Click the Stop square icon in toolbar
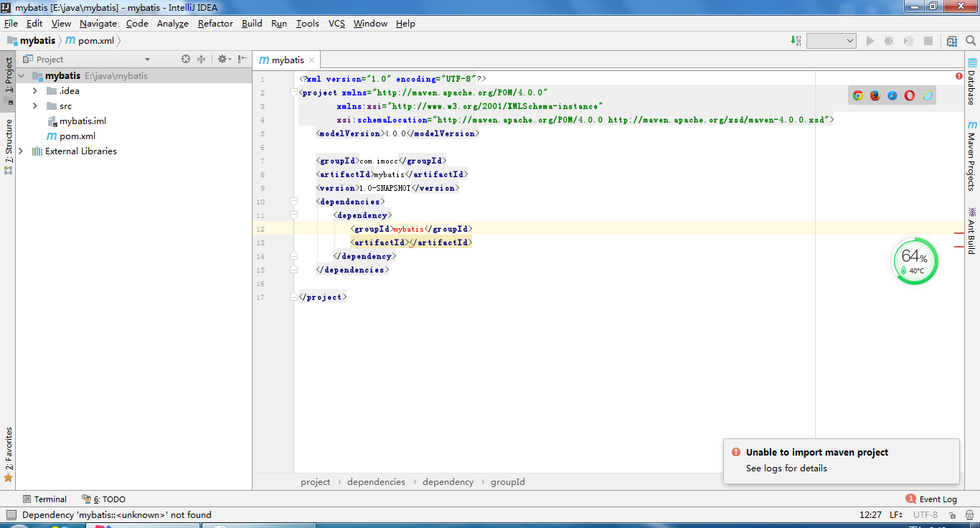This screenshot has height=528, width=980. [928, 41]
